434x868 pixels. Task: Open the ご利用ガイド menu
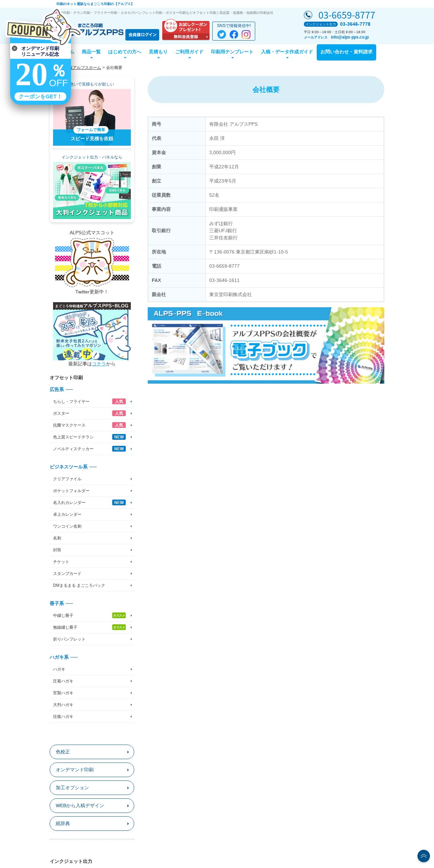(x=189, y=52)
